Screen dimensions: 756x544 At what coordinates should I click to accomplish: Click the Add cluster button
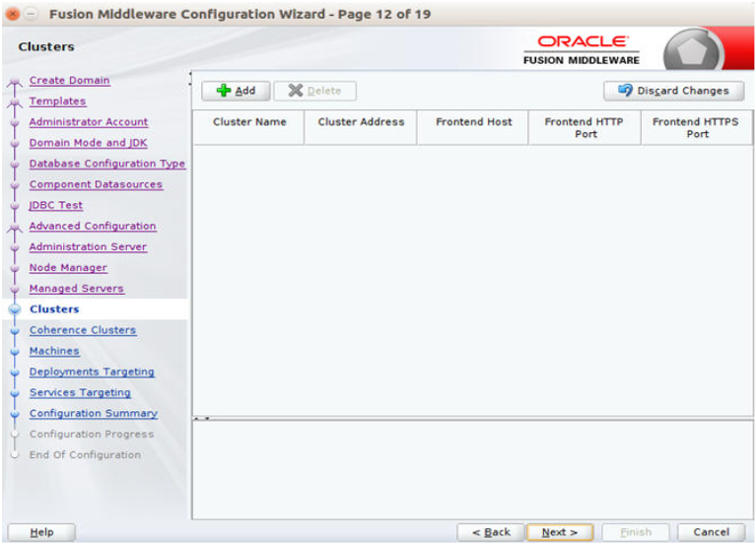tap(236, 91)
